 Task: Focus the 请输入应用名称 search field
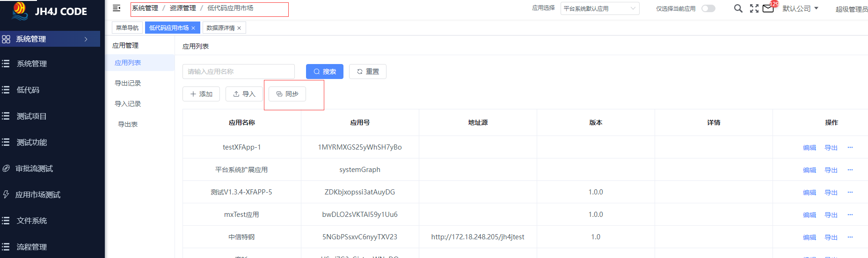click(239, 72)
